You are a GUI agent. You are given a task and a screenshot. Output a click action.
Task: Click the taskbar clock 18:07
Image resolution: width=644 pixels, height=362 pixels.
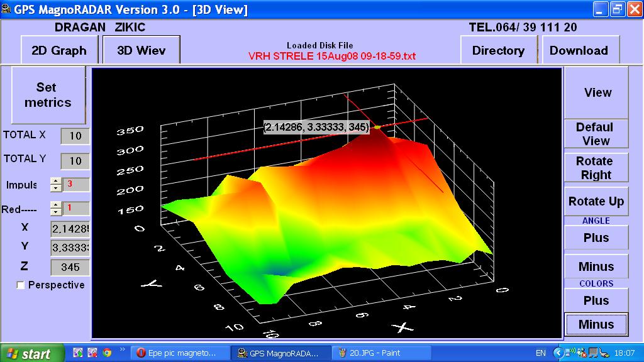[625, 353]
